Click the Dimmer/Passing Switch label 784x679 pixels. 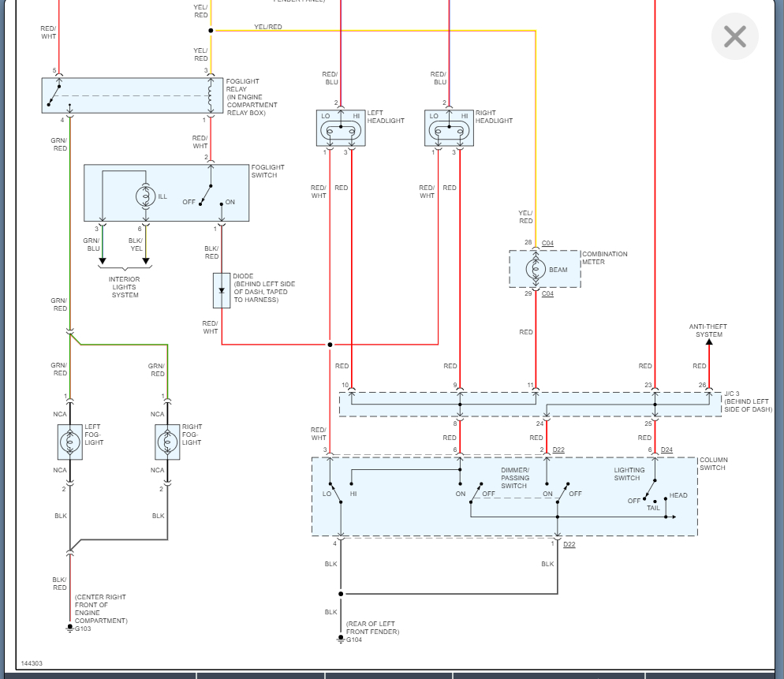point(515,477)
